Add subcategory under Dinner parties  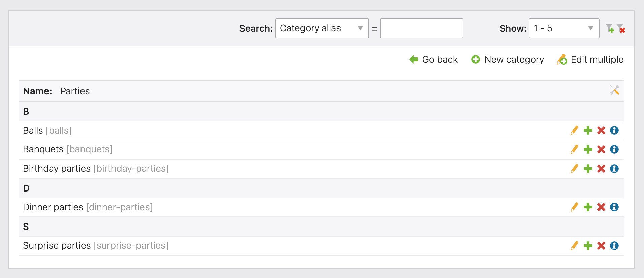click(x=588, y=207)
